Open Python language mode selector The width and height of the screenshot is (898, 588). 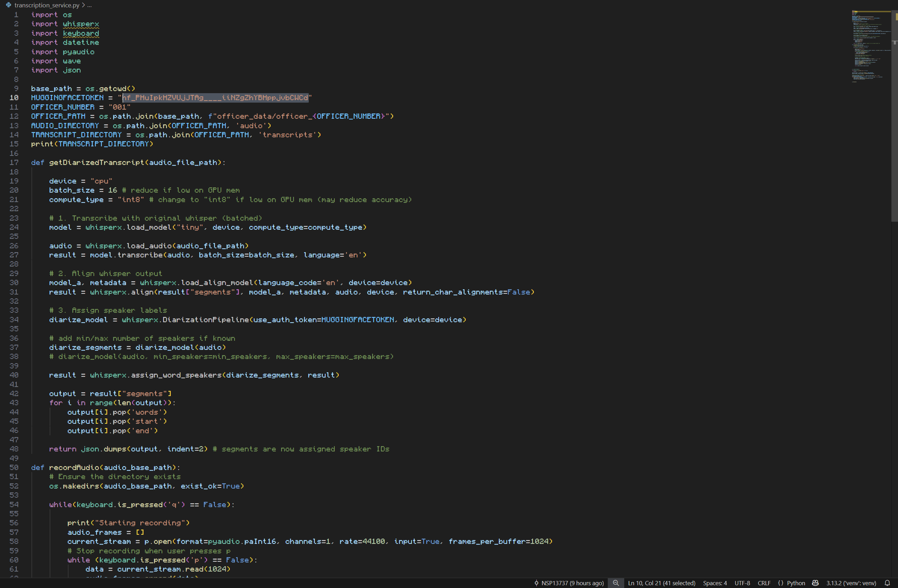click(x=792, y=583)
